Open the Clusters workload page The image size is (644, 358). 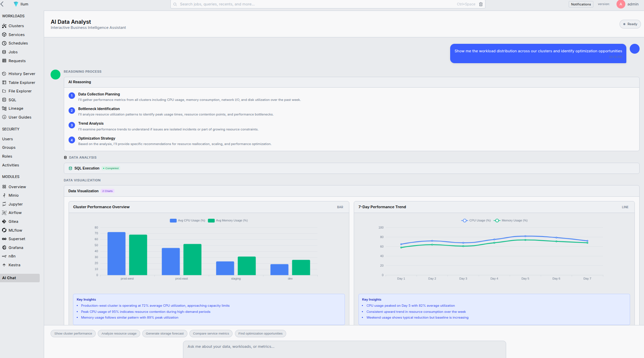click(16, 26)
